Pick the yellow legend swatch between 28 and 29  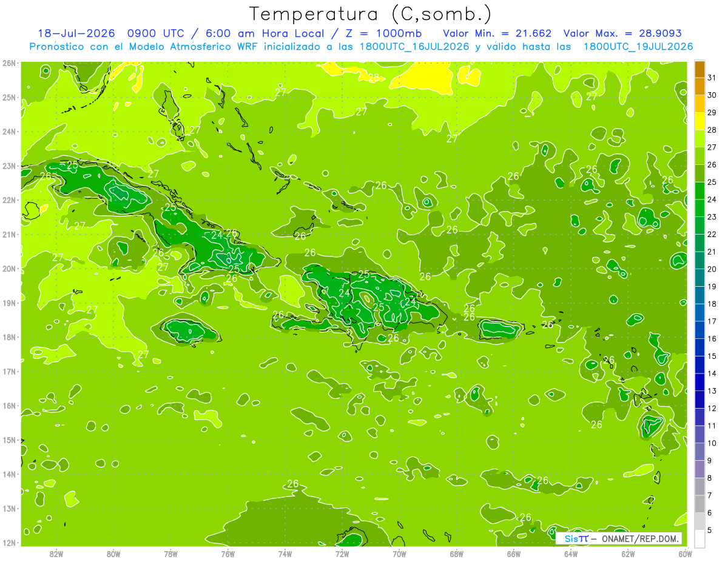pos(699,121)
